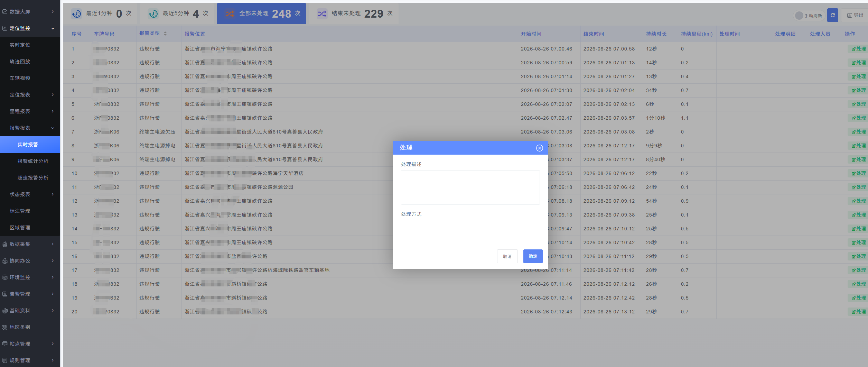Click the 导出 export button
Image resolution: width=868 pixels, height=367 pixels.
click(855, 15)
